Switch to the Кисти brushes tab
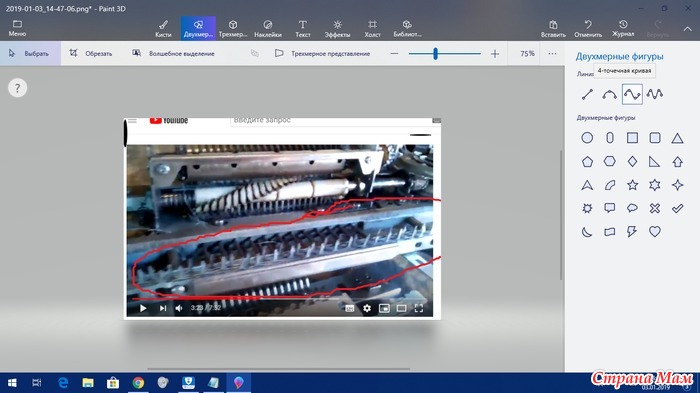 coord(163,28)
